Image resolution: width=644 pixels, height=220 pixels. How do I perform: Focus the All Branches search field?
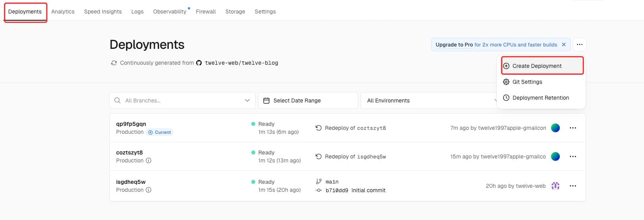pyautogui.click(x=182, y=100)
